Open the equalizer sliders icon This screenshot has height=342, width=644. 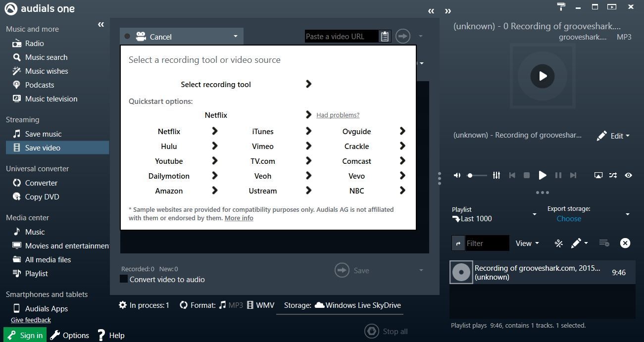click(496, 175)
